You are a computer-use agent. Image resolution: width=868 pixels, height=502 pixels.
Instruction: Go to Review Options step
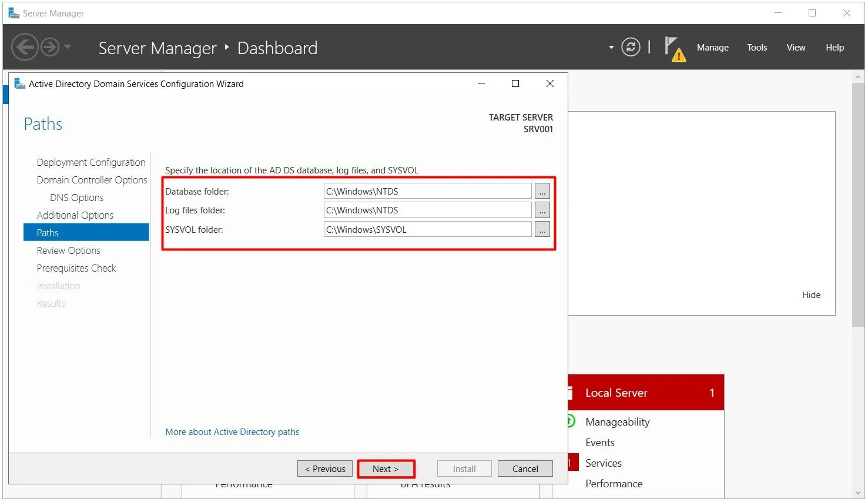pos(68,250)
